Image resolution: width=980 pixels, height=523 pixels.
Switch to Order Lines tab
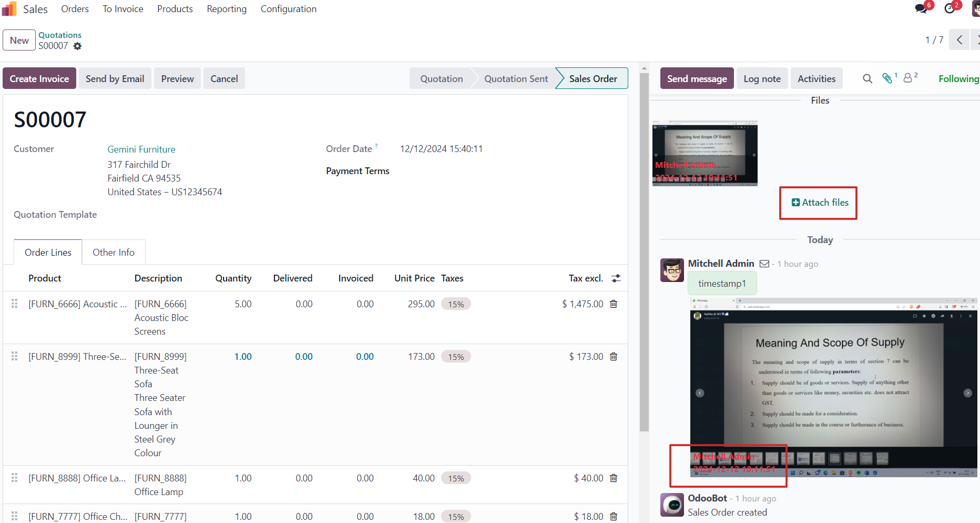pyautogui.click(x=48, y=253)
